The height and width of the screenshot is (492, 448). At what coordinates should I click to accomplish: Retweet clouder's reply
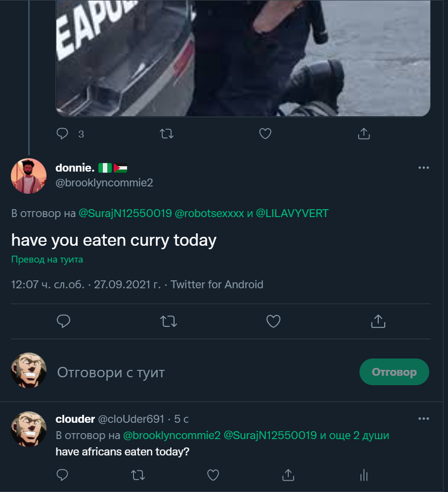(x=138, y=475)
